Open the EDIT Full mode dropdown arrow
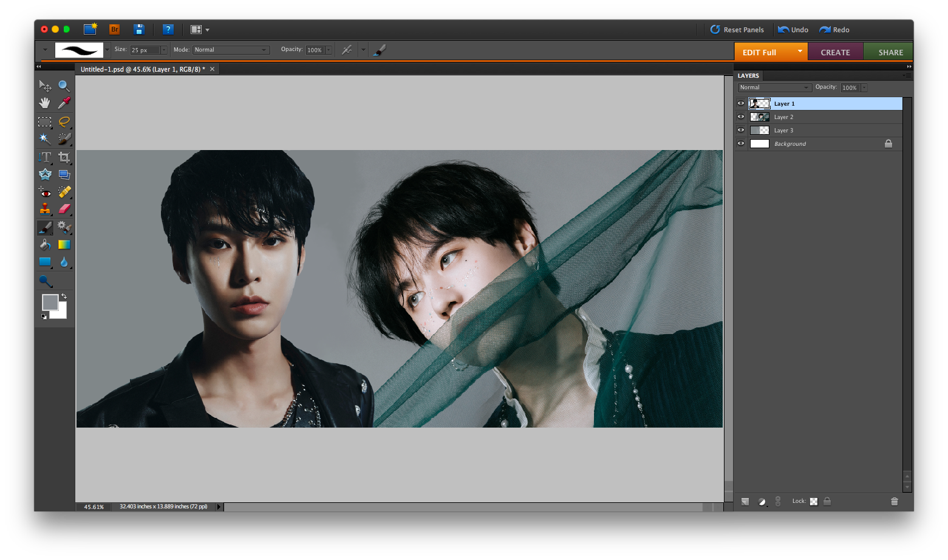The width and height of the screenshot is (948, 560). [x=800, y=51]
